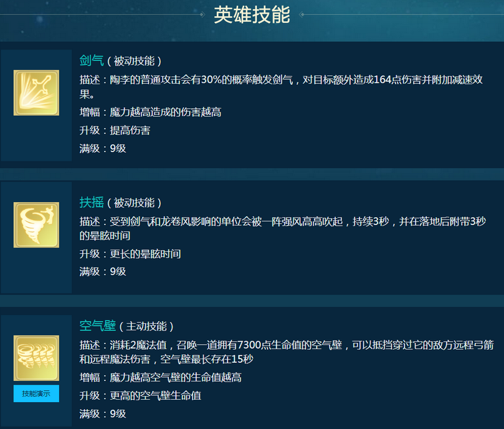Click 满级：9级 under 空气壁
This screenshot has height=429, width=504.
[103, 414]
